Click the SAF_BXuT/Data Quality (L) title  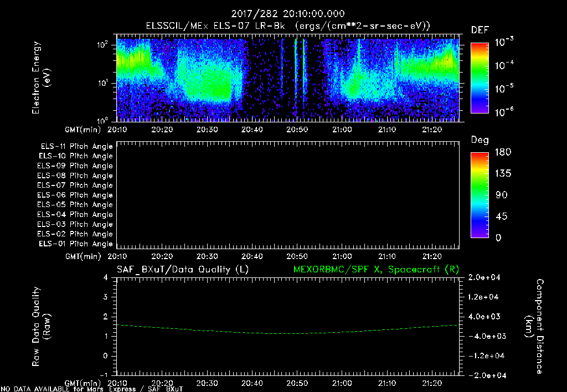[183, 270]
